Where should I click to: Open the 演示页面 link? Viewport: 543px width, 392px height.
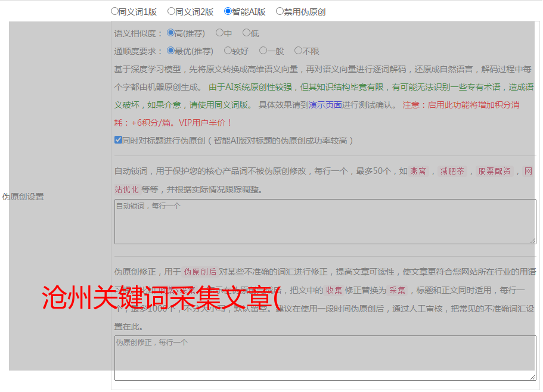coord(325,105)
